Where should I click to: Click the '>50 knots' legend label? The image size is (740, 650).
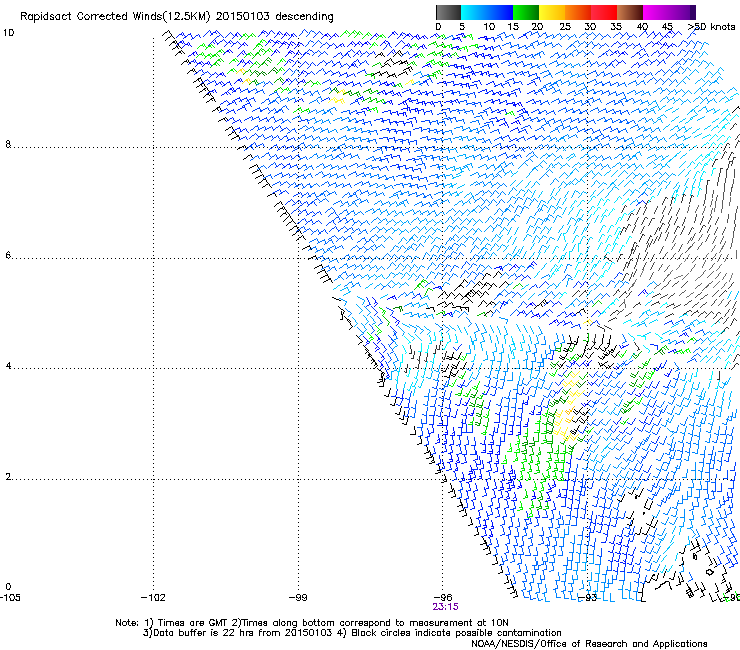[711, 27]
